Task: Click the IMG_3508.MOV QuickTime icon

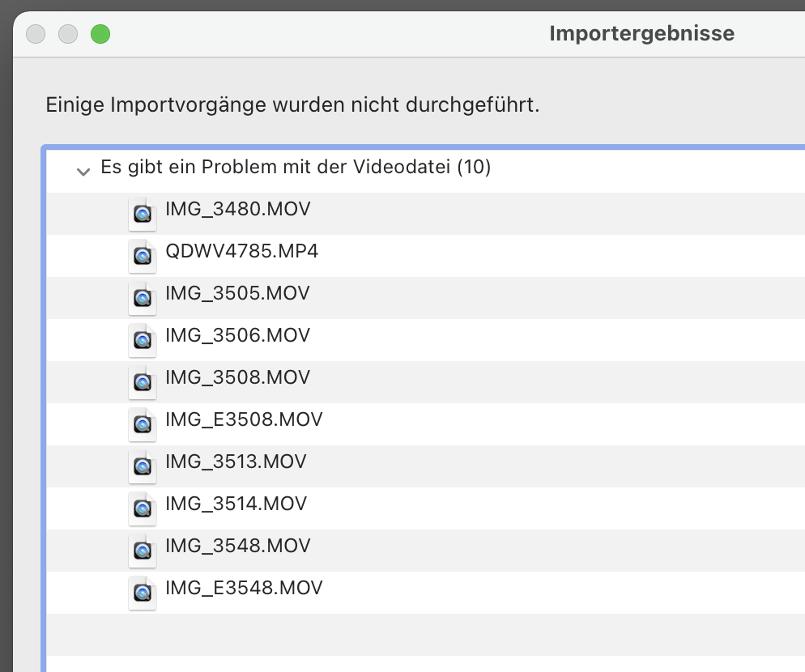Action: [x=143, y=381]
